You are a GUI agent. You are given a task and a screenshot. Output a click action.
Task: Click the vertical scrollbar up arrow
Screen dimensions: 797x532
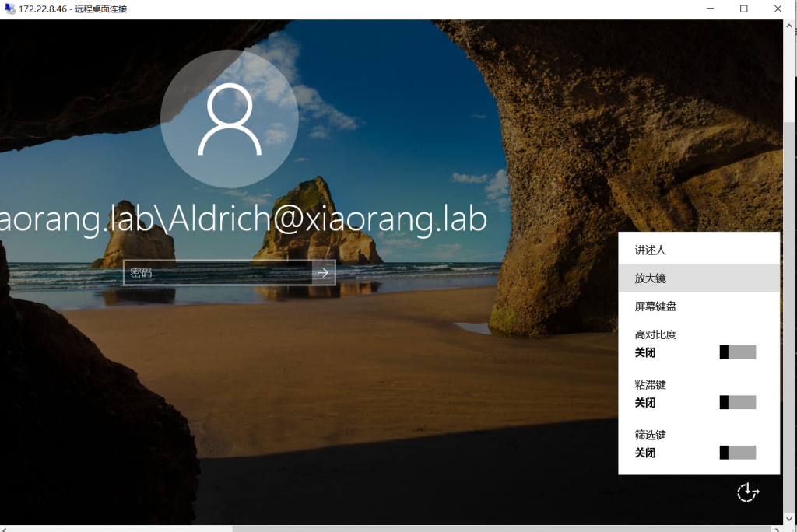tap(790, 26)
